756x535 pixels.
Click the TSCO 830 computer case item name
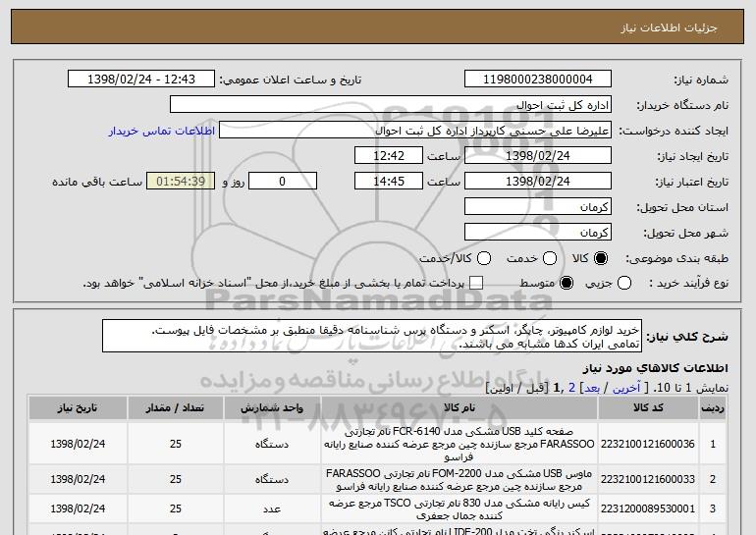point(459,508)
